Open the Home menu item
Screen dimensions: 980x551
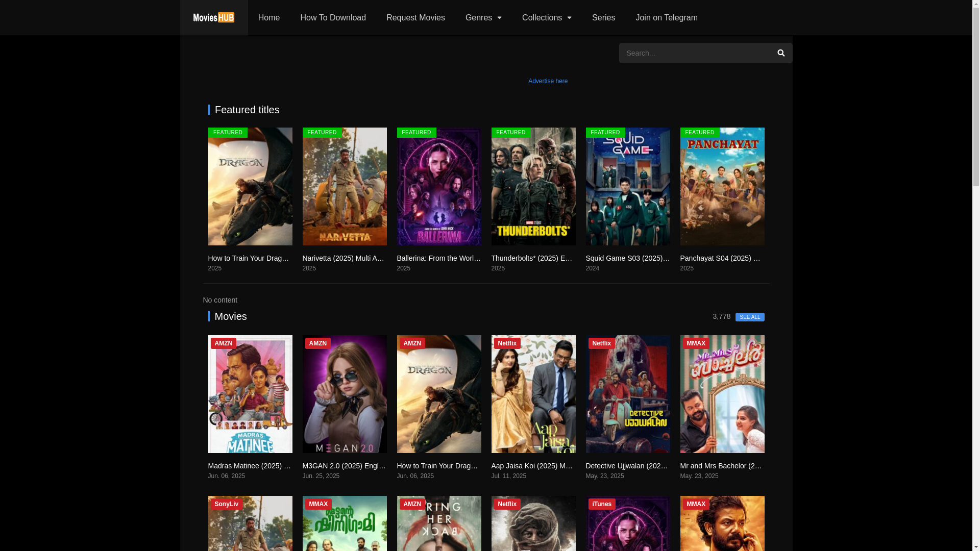point(269,18)
